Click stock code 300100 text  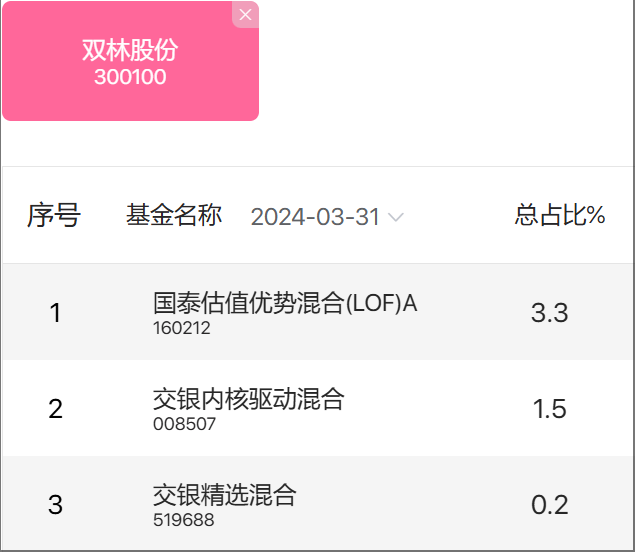[130, 77]
